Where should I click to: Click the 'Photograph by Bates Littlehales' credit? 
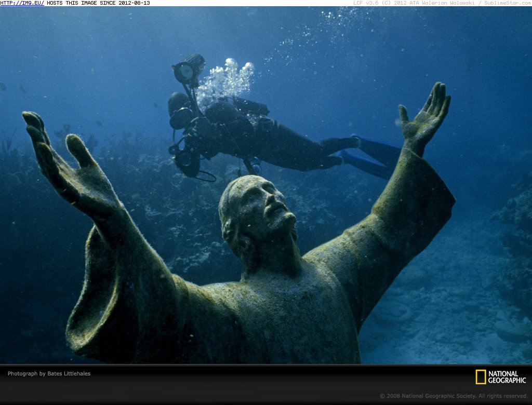click(x=49, y=373)
